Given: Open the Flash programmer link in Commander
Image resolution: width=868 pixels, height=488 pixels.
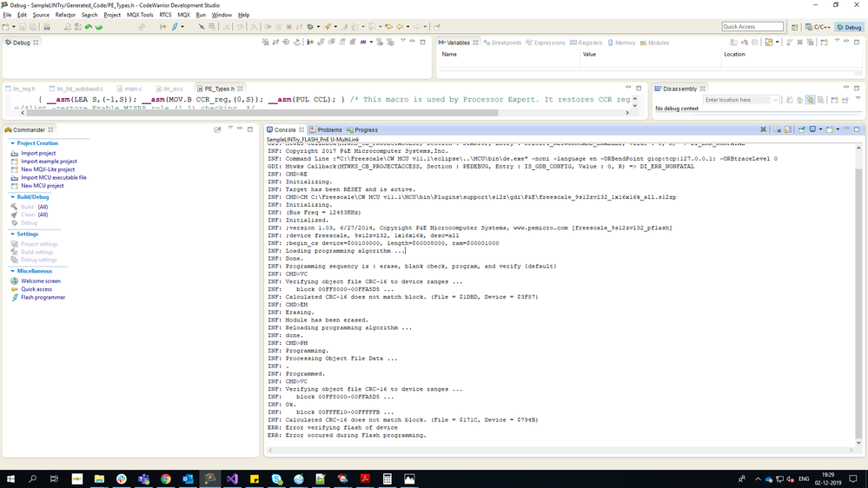Looking at the screenshot, I should 43,297.
